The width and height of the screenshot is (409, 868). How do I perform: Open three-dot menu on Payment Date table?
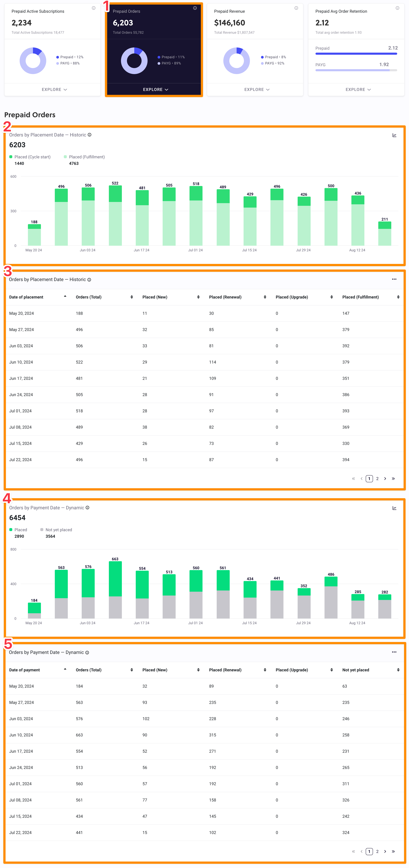coord(394,652)
